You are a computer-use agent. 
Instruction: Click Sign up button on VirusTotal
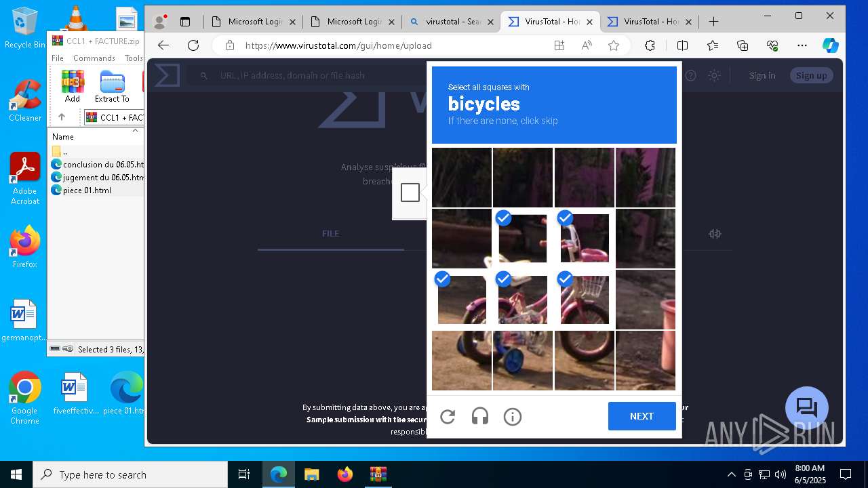(811, 75)
